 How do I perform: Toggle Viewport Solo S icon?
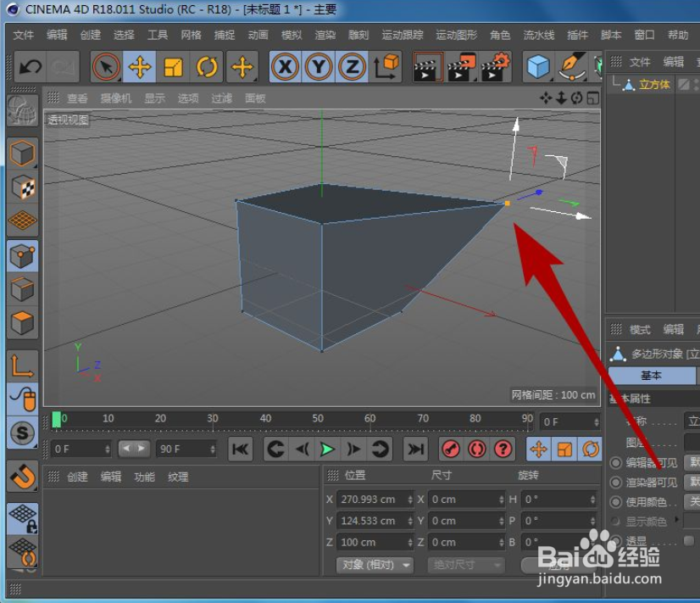[x=22, y=433]
